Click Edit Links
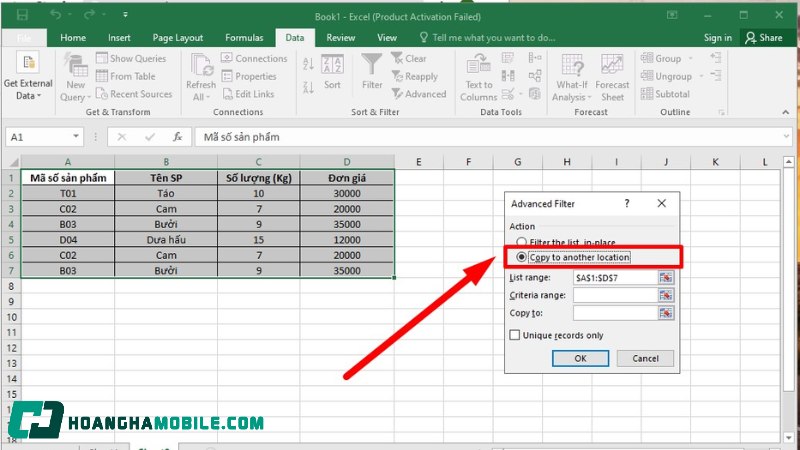Screen dimensions: 800x450 (x=248, y=94)
